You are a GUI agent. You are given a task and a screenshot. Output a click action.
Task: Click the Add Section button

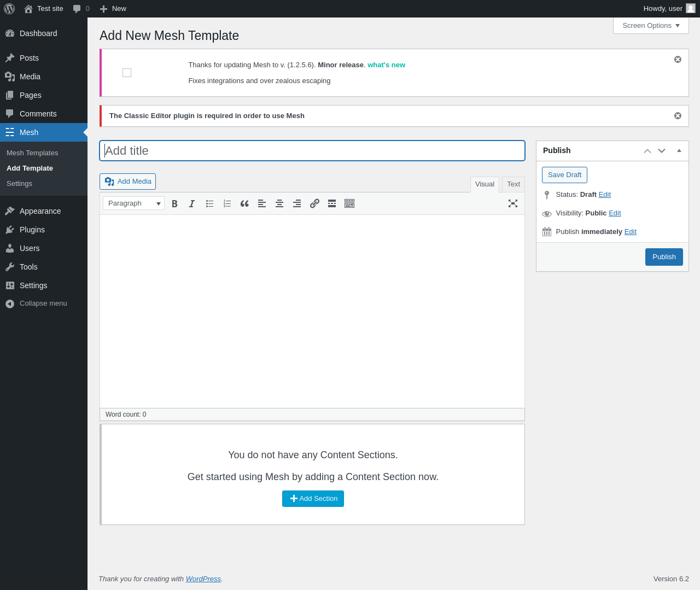click(313, 499)
